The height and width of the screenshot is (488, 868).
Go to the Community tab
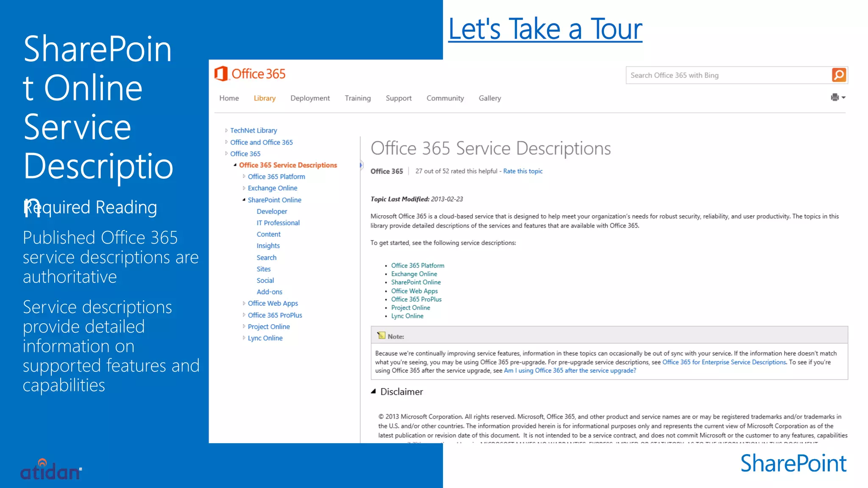445,98
